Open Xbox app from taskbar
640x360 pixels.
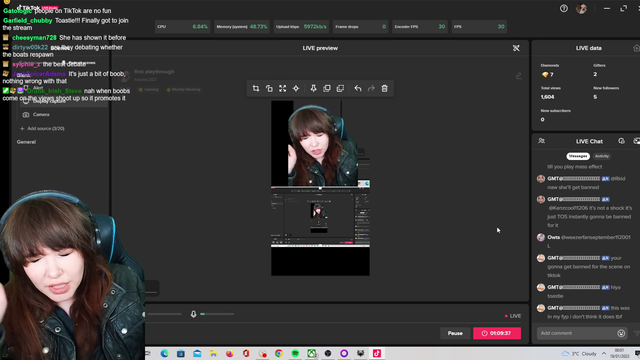[311, 353]
